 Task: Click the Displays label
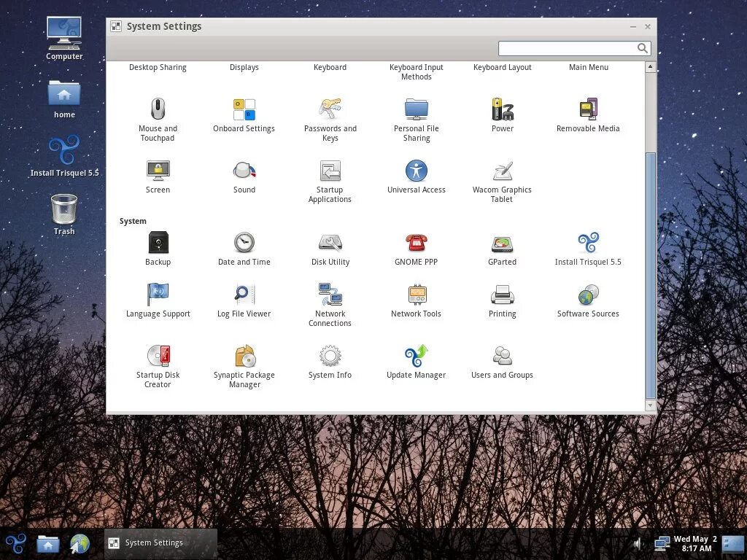coord(244,67)
